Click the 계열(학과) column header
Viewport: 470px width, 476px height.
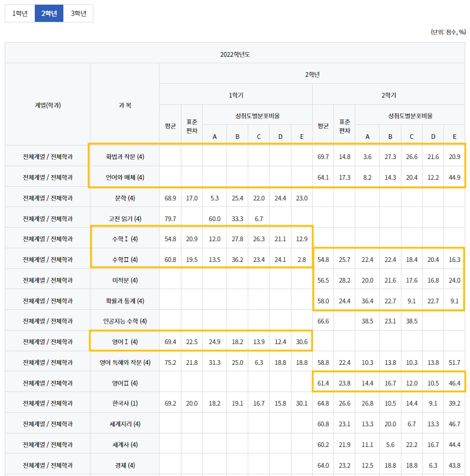click(48, 105)
